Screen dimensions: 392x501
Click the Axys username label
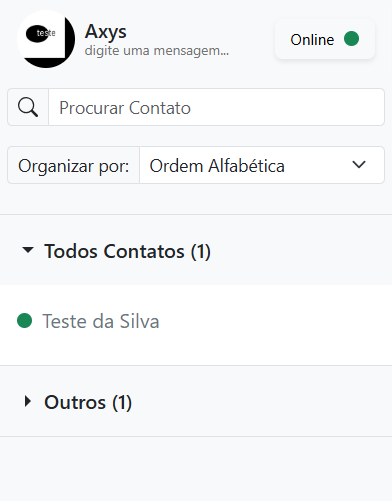106,32
